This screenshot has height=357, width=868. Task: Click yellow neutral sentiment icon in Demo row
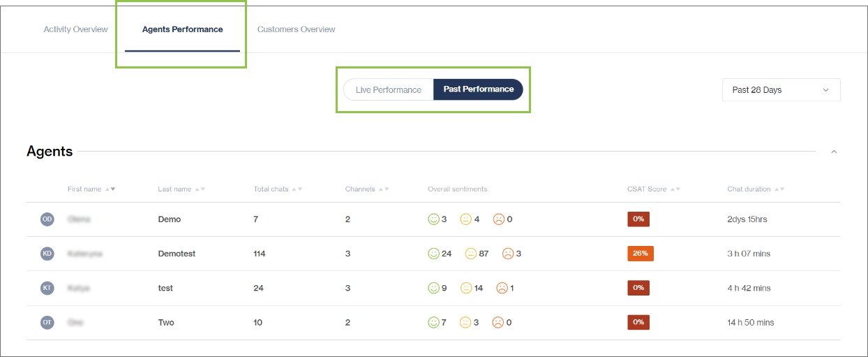[x=466, y=219]
